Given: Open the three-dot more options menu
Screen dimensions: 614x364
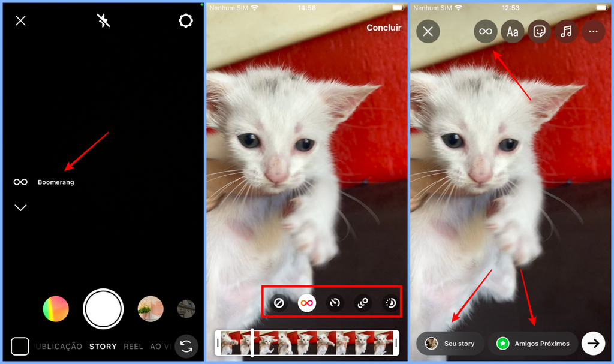Looking at the screenshot, I should 593,31.
